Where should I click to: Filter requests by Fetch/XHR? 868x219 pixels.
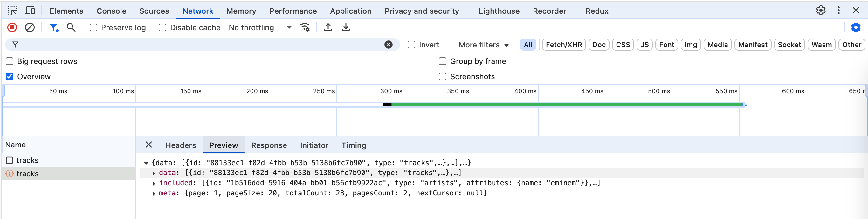click(563, 45)
